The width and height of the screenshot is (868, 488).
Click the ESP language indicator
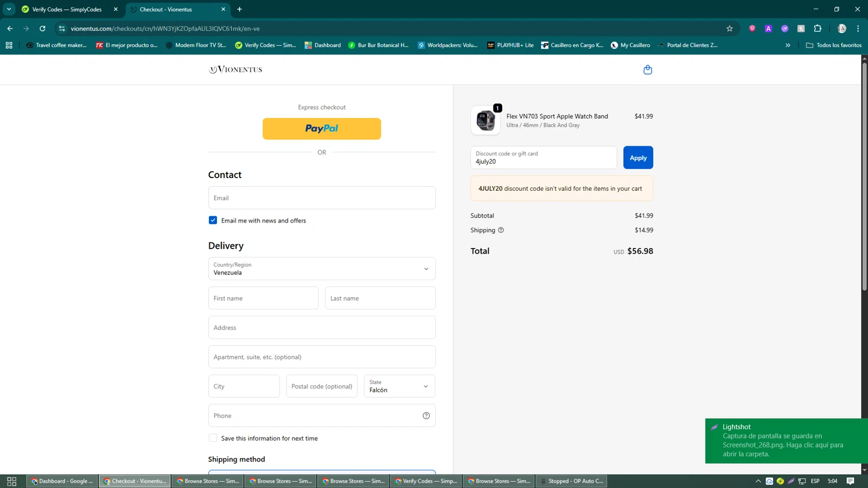815,481
